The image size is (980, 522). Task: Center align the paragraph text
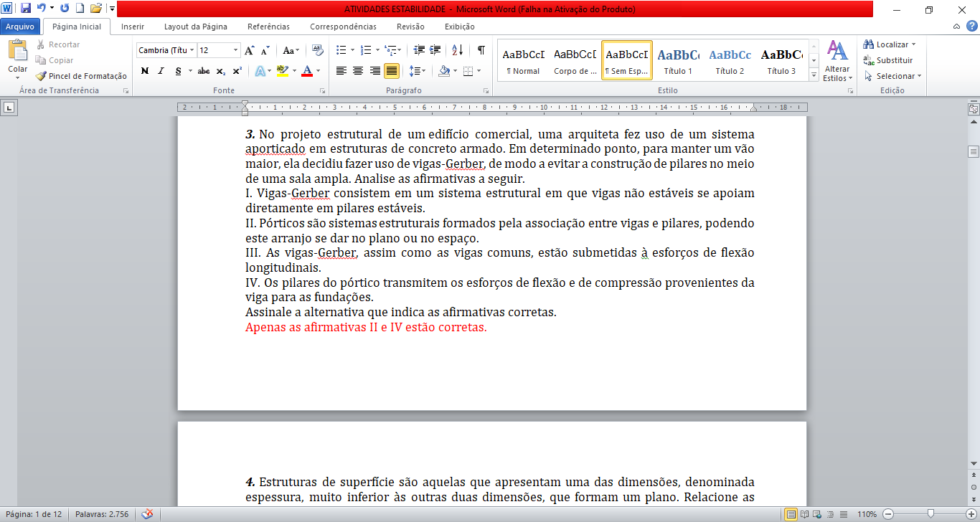point(357,71)
